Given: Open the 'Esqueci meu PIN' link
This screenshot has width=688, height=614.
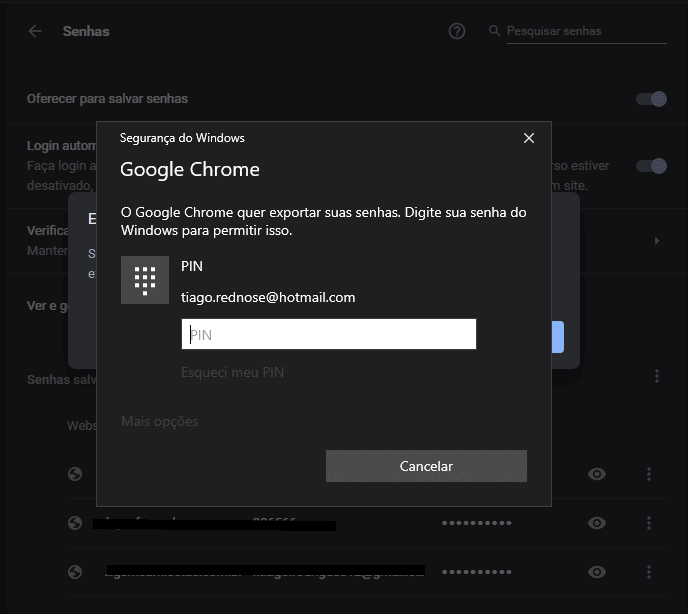Looking at the screenshot, I should point(233,372).
